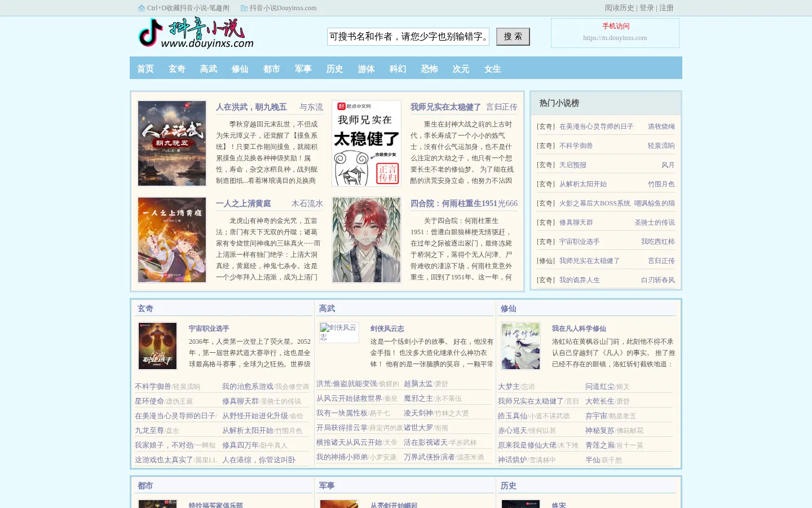Open the 高武 section heading
The image size is (812, 508).
(x=327, y=308)
